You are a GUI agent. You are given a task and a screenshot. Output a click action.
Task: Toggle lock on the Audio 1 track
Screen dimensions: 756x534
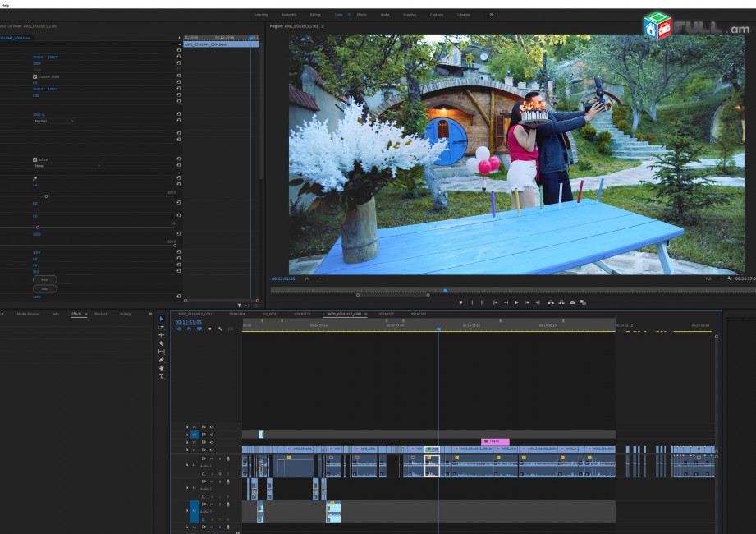186,465
